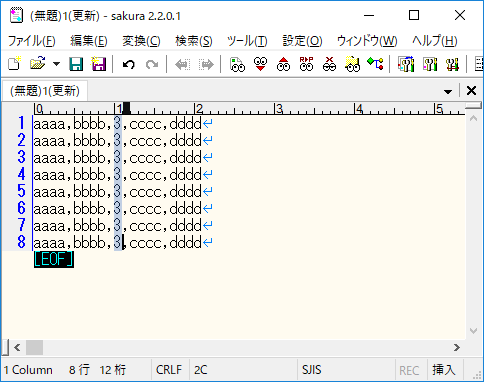The height and width of the screenshot is (382, 484).
Task: Click the sakura app icon in title bar
Action: [16, 16]
